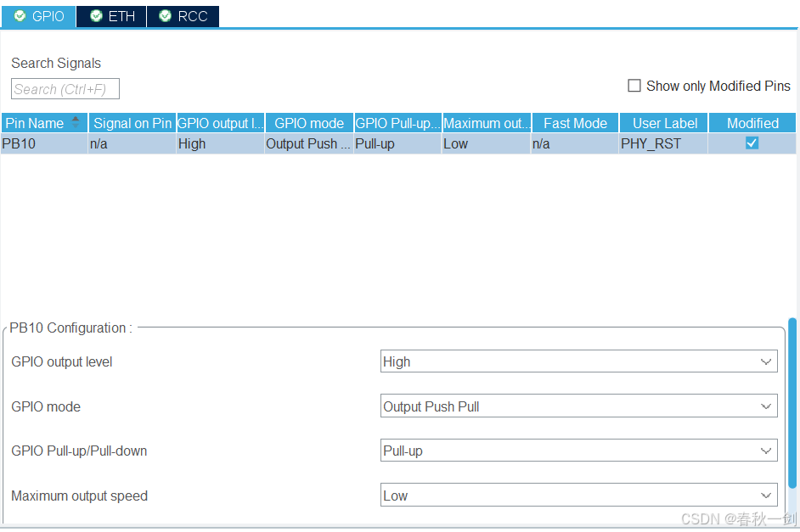Open the Maximum output speed dropdown
The image size is (800, 532).
click(579, 496)
